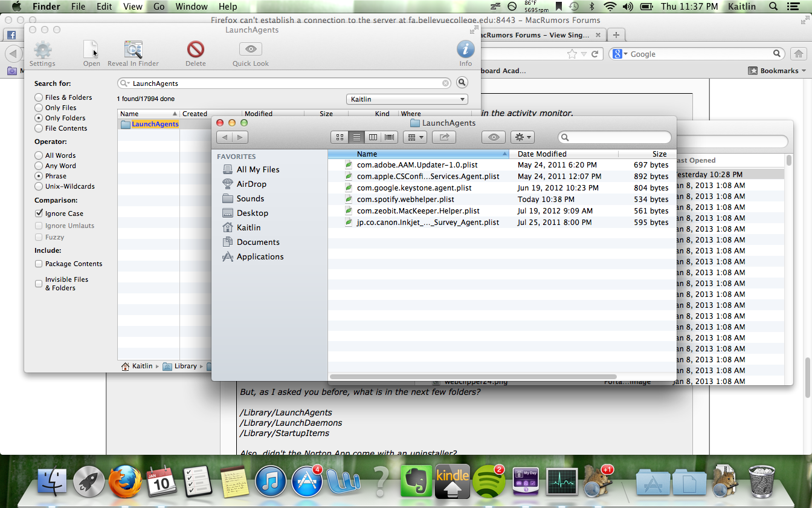Go forward in Finder window
This screenshot has width=812, height=508.
click(240, 137)
